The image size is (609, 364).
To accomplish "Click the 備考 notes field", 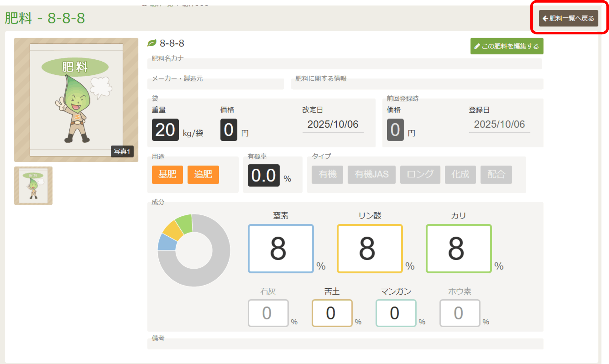I will [345, 344].
